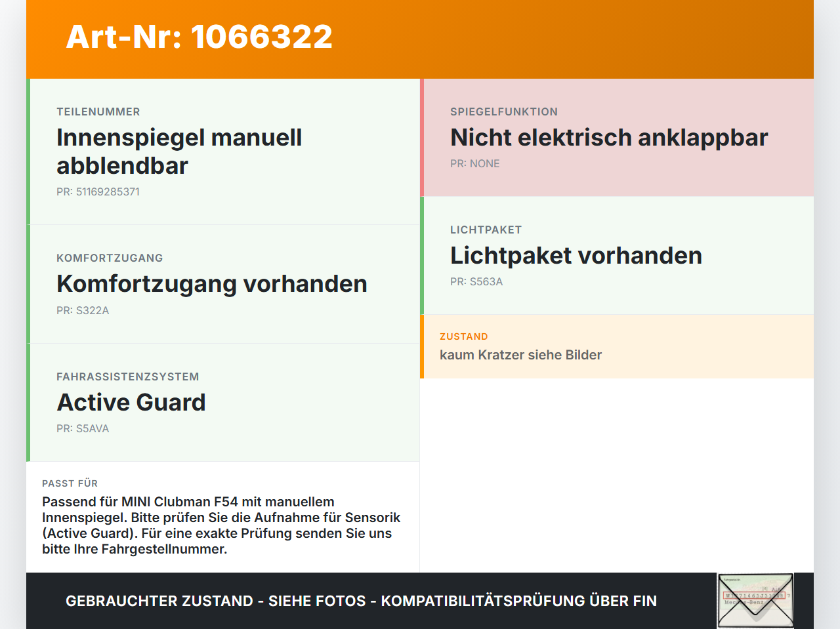Select the Nicht elektrisch anklappbar heading

[x=609, y=138]
